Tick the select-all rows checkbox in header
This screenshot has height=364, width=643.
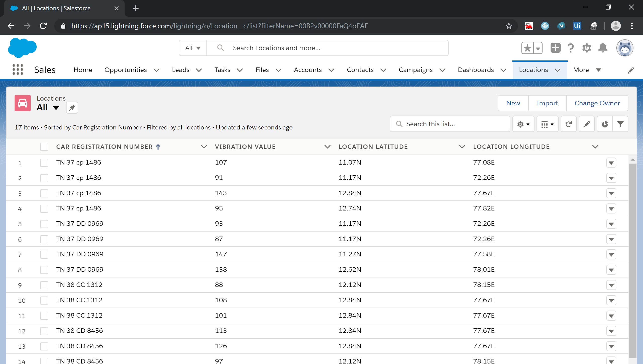point(44,147)
